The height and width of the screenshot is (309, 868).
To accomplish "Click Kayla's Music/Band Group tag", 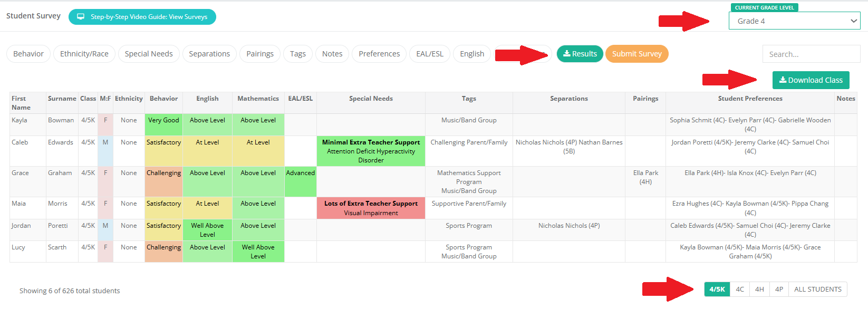I will pos(469,120).
